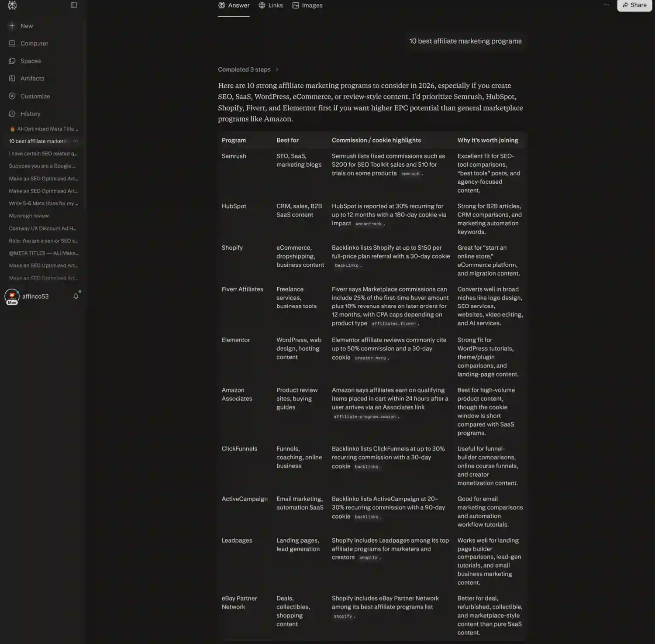655x644 pixels.
Task: Click the Customize gear icon
Action: 12,96
